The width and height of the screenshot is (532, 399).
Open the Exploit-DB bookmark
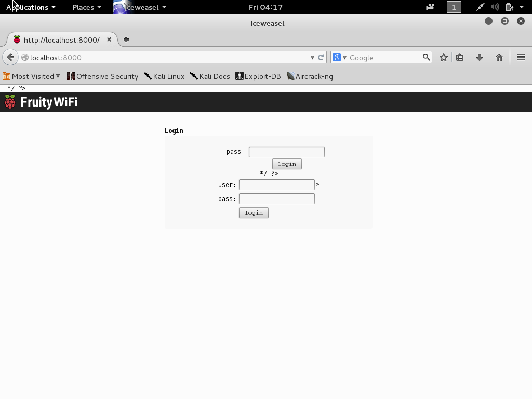pos(258,76)
